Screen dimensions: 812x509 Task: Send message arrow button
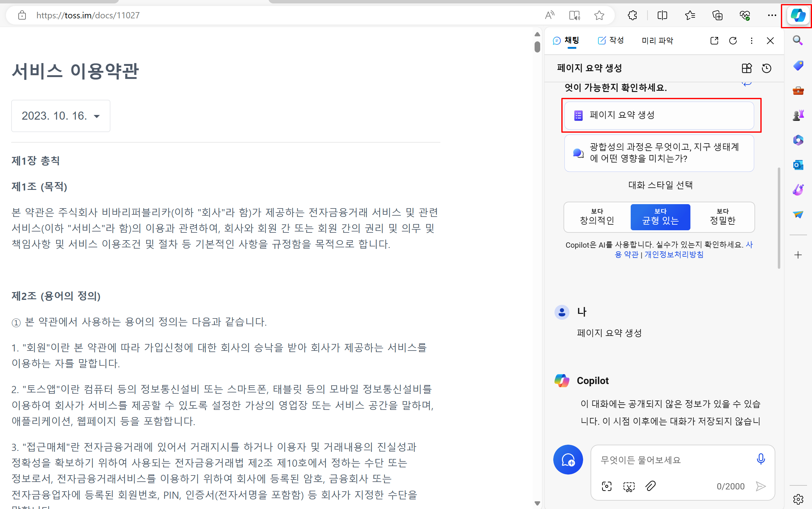tap(761, 486)
